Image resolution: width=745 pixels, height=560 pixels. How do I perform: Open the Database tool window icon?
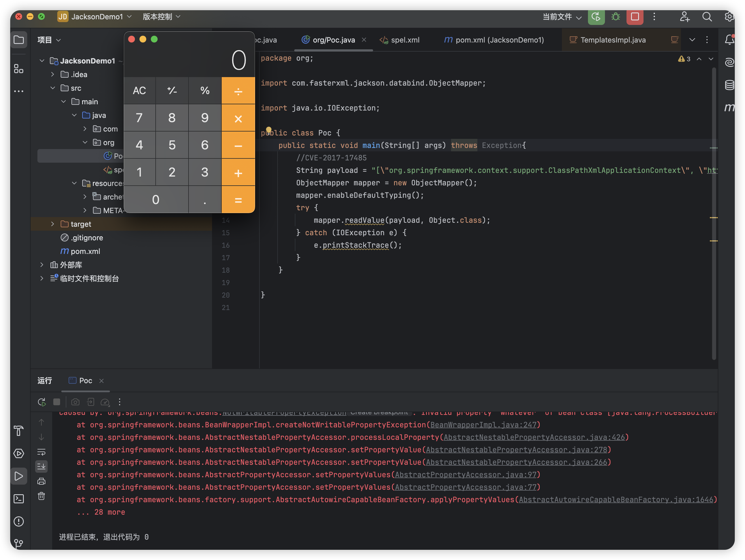coord(729,85)
